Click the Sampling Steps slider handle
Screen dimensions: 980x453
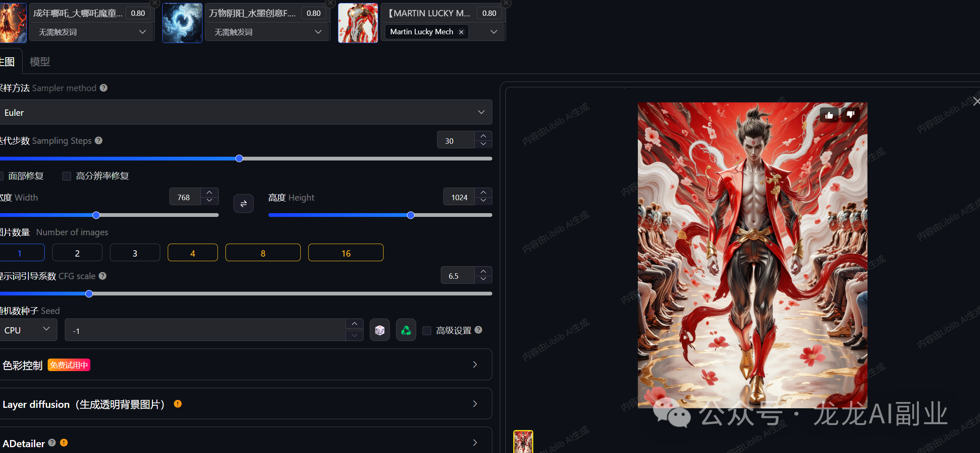coord(239,158)
